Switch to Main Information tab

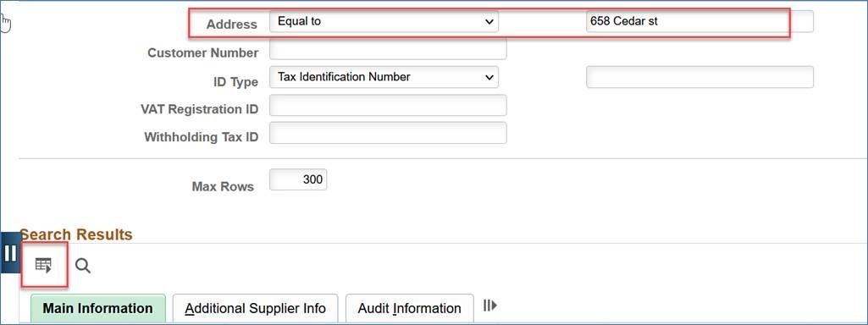[x=98, y=308]
